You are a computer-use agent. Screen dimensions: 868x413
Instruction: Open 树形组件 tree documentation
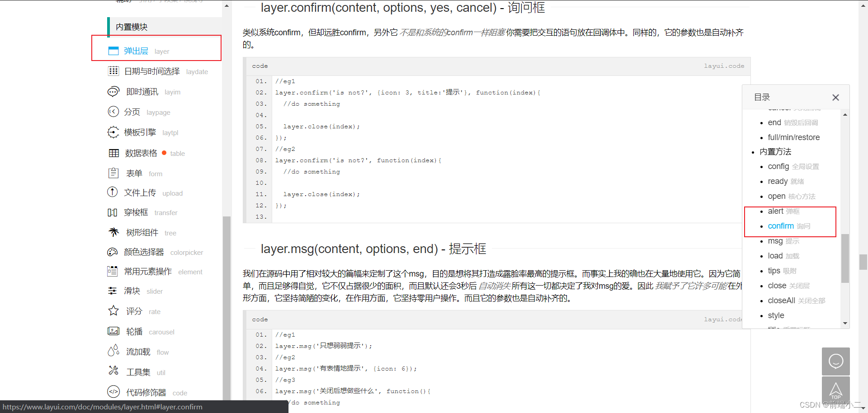[x=151, y=233]
